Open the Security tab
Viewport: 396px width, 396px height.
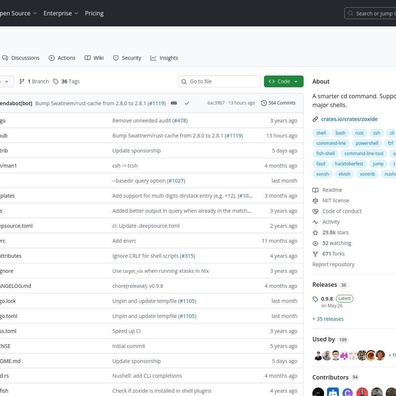(x=127, y=58)
